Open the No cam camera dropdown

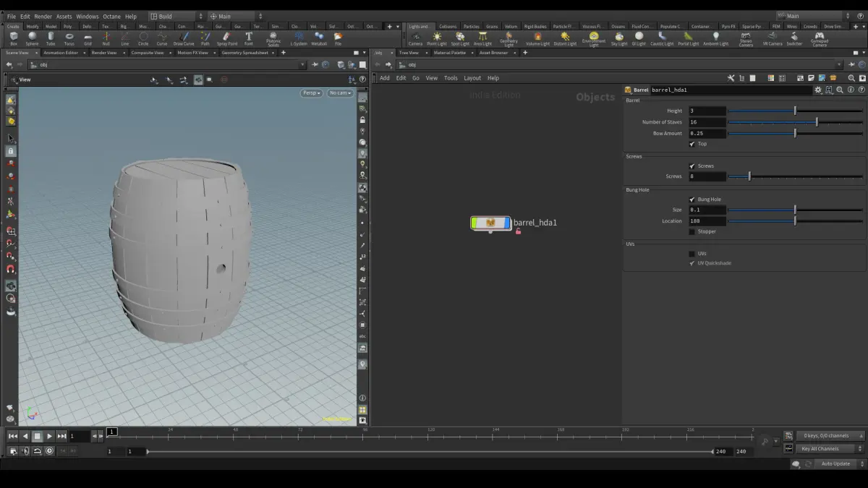(339, 93)
